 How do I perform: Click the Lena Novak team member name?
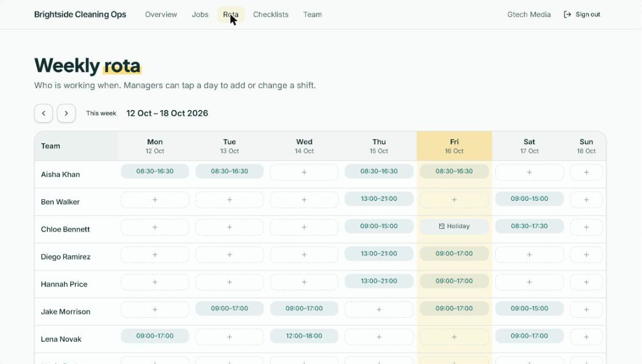coord(61,339)
